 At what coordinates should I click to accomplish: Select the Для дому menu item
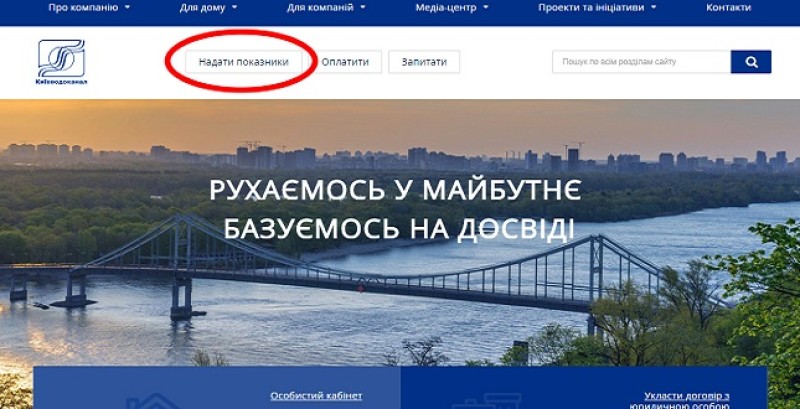coord(202,8)
